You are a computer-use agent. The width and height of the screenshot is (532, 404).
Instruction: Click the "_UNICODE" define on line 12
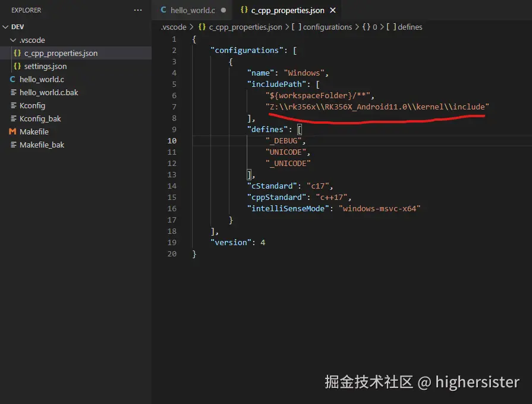288,163
